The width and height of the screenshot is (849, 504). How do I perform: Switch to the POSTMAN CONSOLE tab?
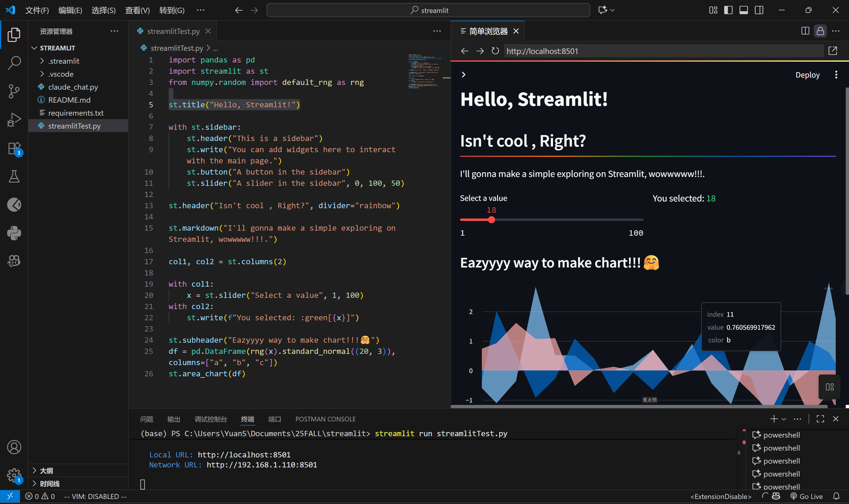325,419
